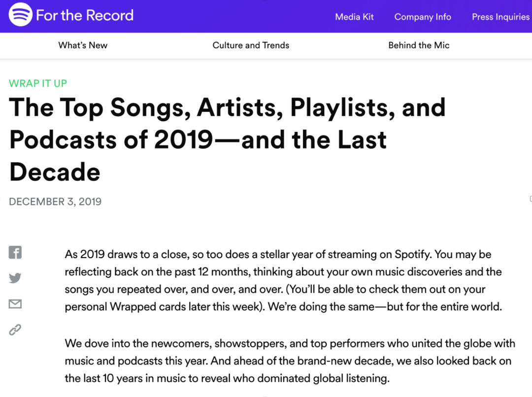Viewport: 532px width, 397px height.
Task: Click the December 3, 2019 publish date
Action: click(x=55, y=201)
